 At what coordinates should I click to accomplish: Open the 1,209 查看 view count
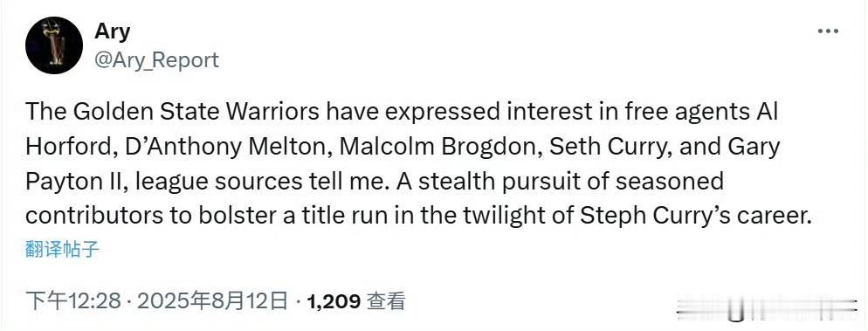tap(355, 301)
